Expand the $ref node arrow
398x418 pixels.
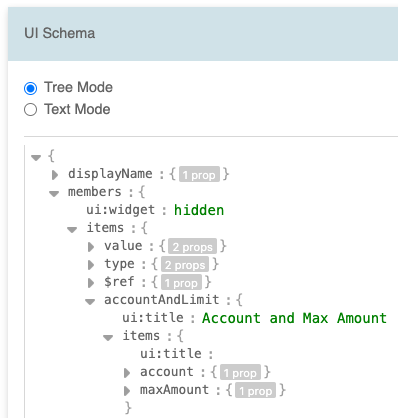91,283
